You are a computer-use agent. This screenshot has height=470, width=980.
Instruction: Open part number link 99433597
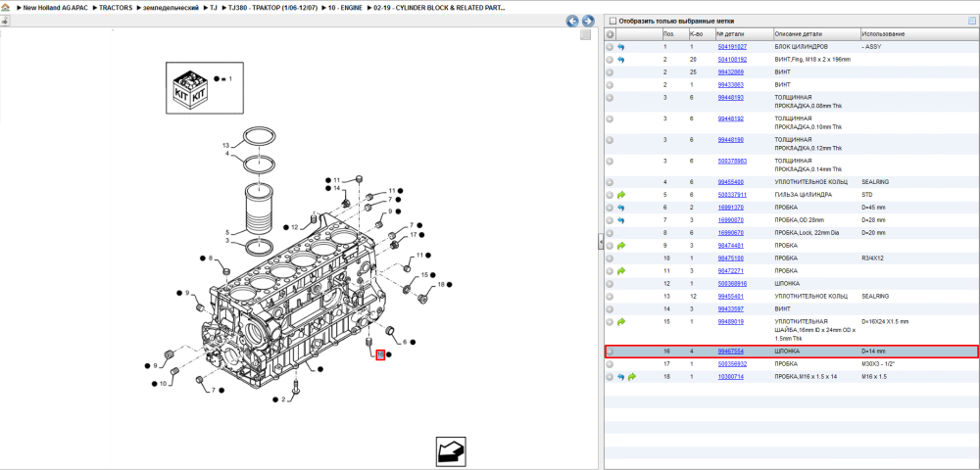[731, 309]
